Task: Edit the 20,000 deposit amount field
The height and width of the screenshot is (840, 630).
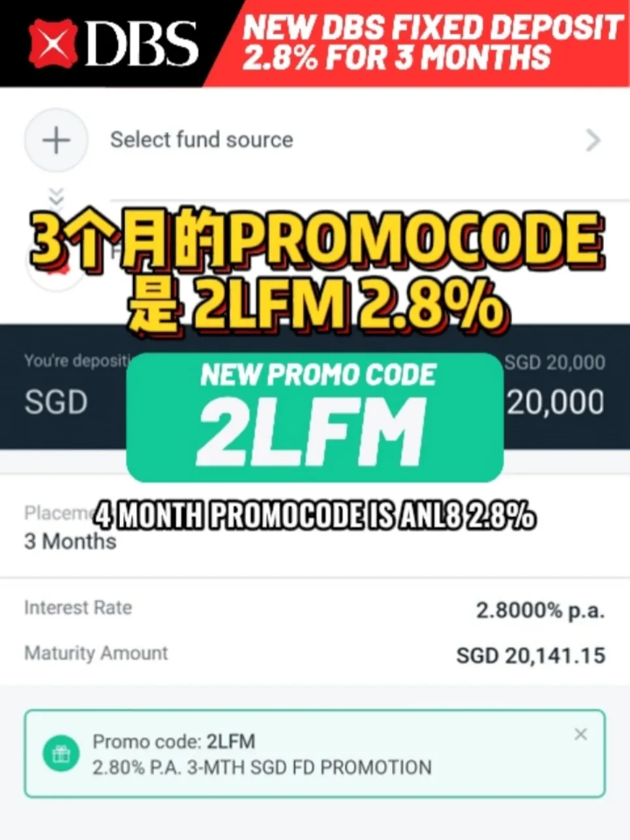Action: tap(556, 402)
